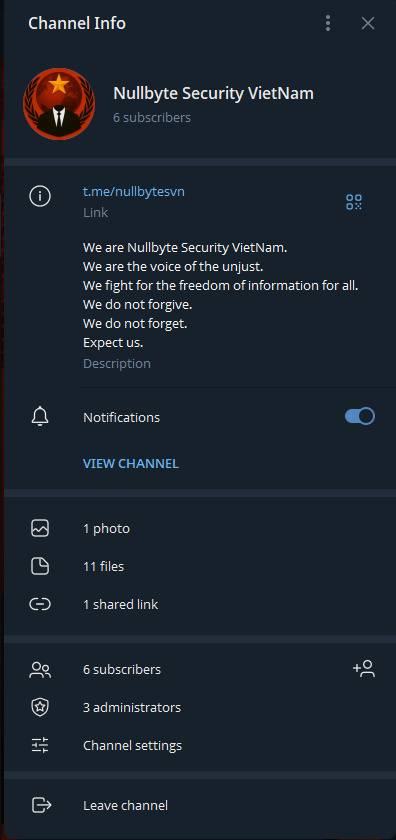This screenshot has width=396, height=840.
Task: Open the channel profile picture
Action: point(59,104)
